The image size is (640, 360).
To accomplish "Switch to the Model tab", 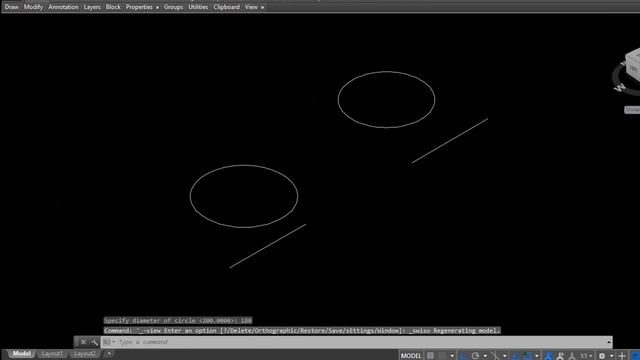I will pyautogui.click(x=21, y=353).
